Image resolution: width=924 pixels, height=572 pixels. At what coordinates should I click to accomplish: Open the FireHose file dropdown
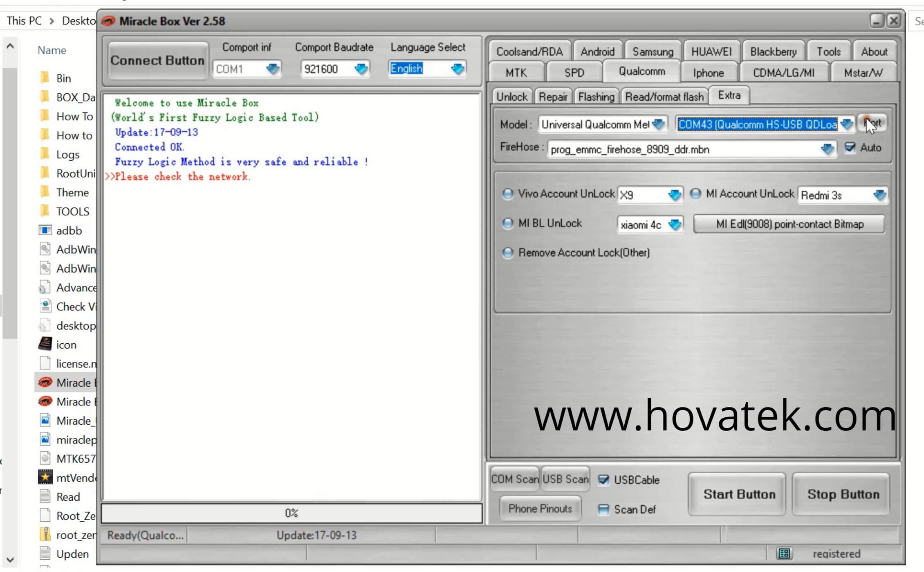pyautogui.click(x=827, y=149)
